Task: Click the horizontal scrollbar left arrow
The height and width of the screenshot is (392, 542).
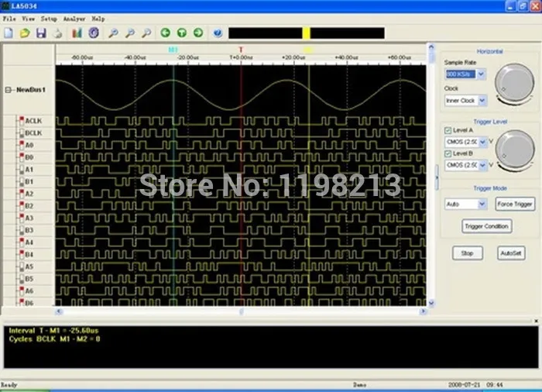Action: (59, 311)
